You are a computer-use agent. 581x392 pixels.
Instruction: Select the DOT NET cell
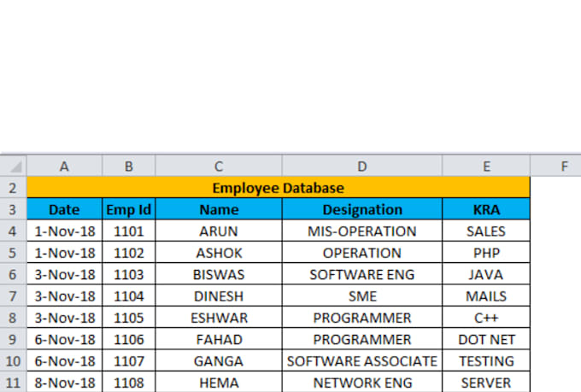(486, 339)
